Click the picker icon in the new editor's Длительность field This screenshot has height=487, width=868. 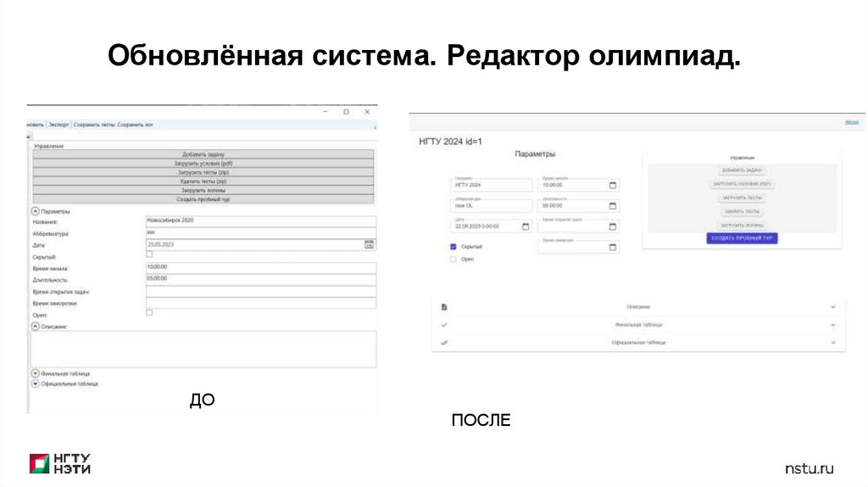612,205
